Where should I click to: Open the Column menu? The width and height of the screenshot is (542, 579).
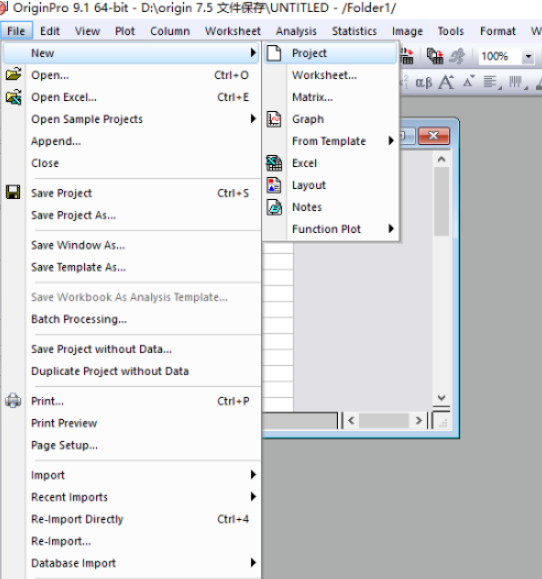[x=170, y=31]
